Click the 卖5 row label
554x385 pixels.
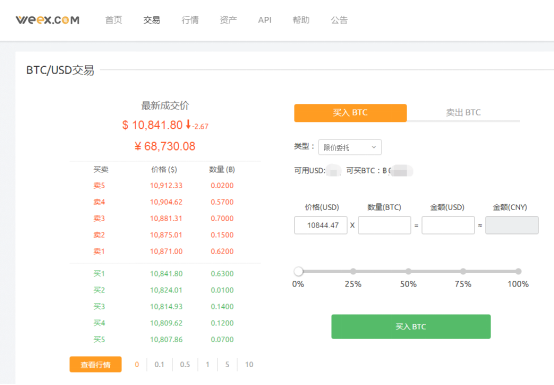(x=99, y=185)
